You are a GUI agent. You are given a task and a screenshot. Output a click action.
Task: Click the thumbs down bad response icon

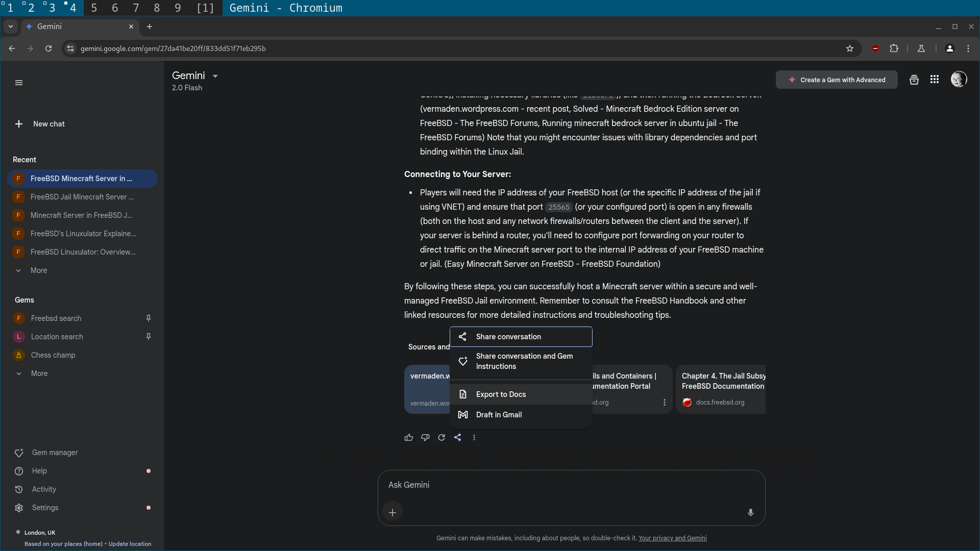(x=425, y=438)
